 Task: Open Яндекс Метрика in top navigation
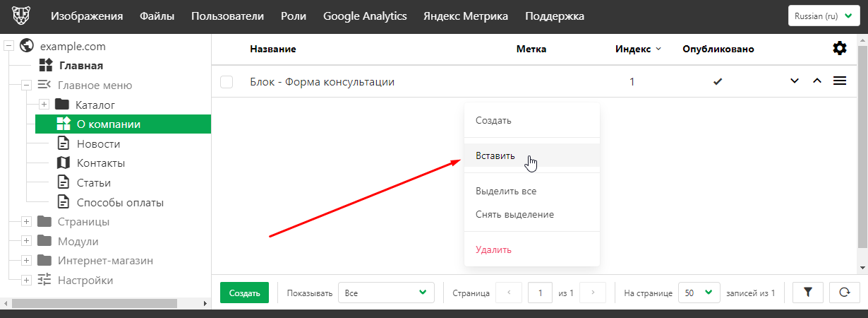[x=467, y=16]
